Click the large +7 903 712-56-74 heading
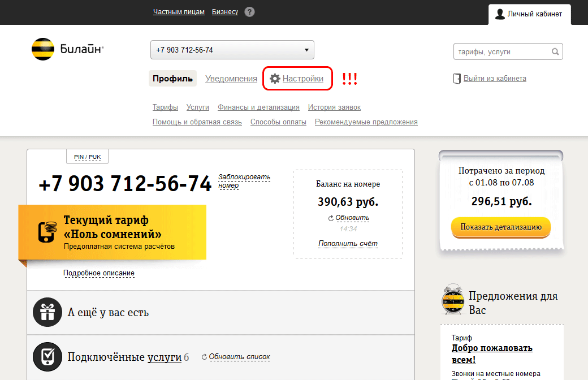 [126, 184]
